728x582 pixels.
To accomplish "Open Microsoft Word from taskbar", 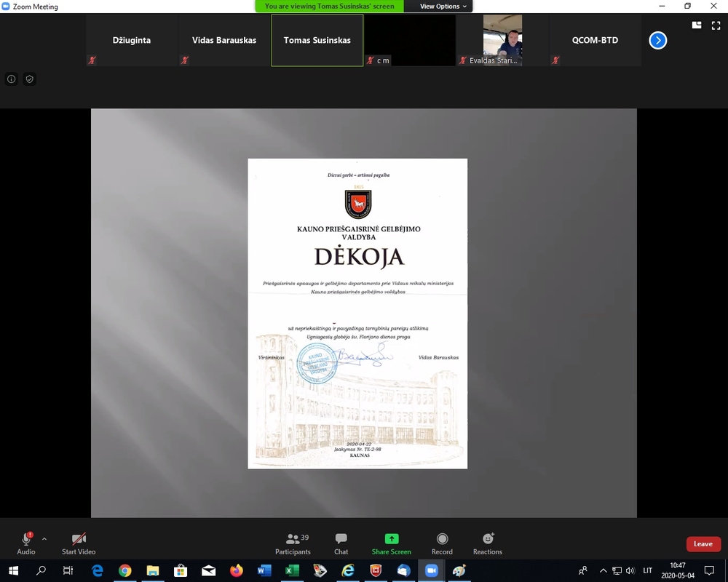I will coord(264,570).
